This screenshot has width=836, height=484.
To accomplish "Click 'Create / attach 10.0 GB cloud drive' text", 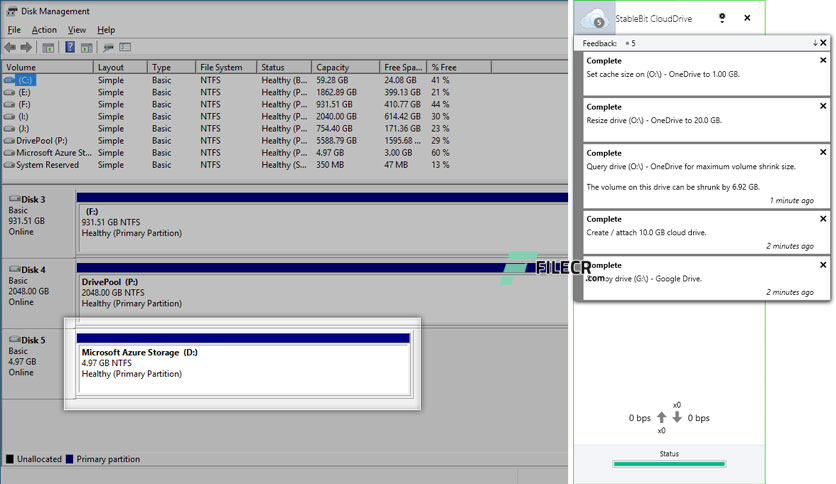I will pyautogui.click(x=646, y=232).
